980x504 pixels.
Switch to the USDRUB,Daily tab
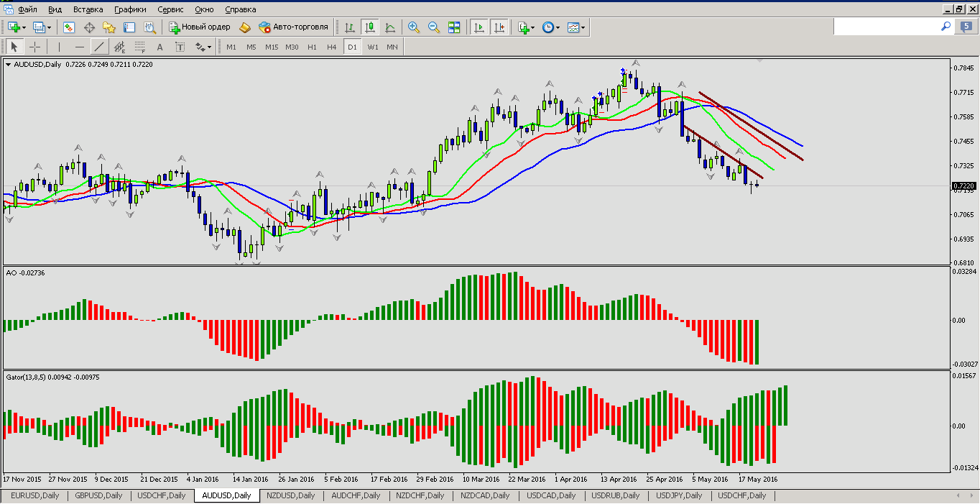(616, 495)
